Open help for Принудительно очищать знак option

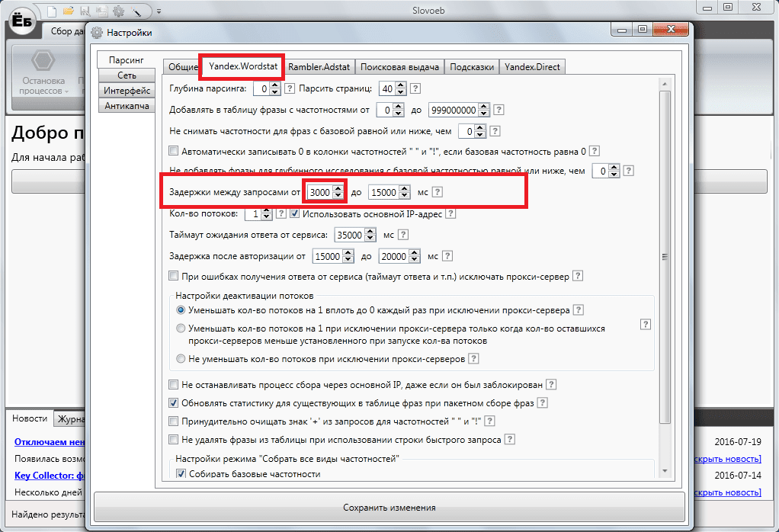489,421
